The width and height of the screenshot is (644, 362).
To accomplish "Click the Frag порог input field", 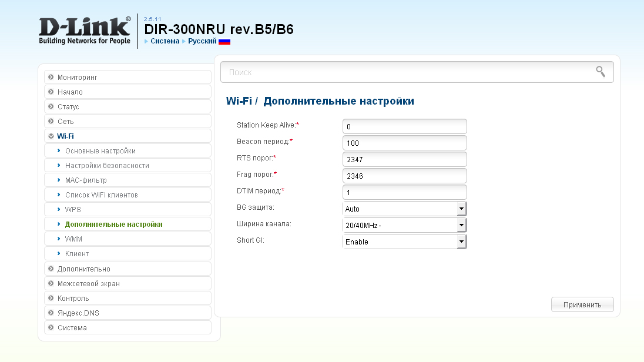I will tap(404, 176).
